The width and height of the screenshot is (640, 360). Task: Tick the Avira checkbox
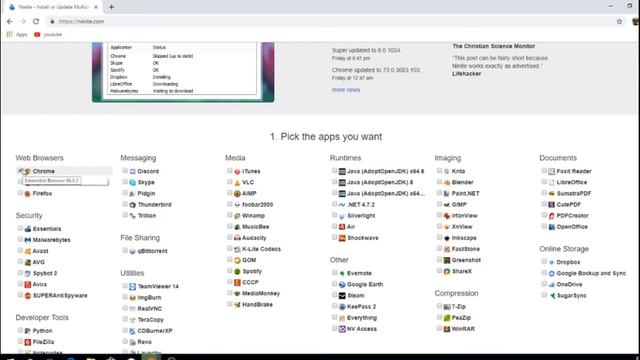(x=20, y=284)
